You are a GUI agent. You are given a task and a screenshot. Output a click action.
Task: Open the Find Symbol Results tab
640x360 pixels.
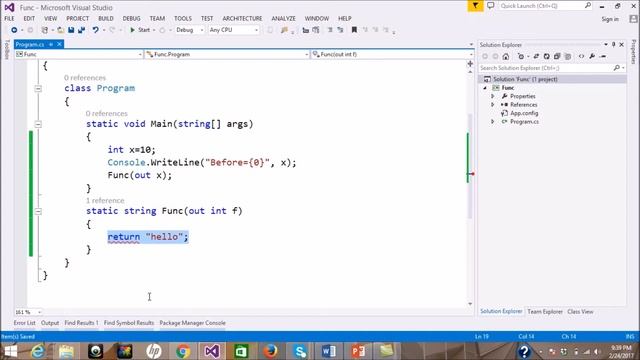coord(129,323)
